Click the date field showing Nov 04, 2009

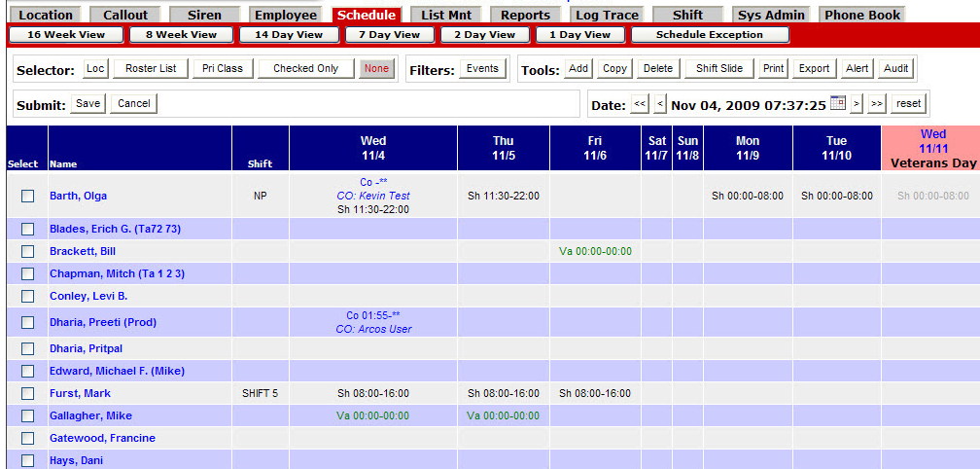748,105
